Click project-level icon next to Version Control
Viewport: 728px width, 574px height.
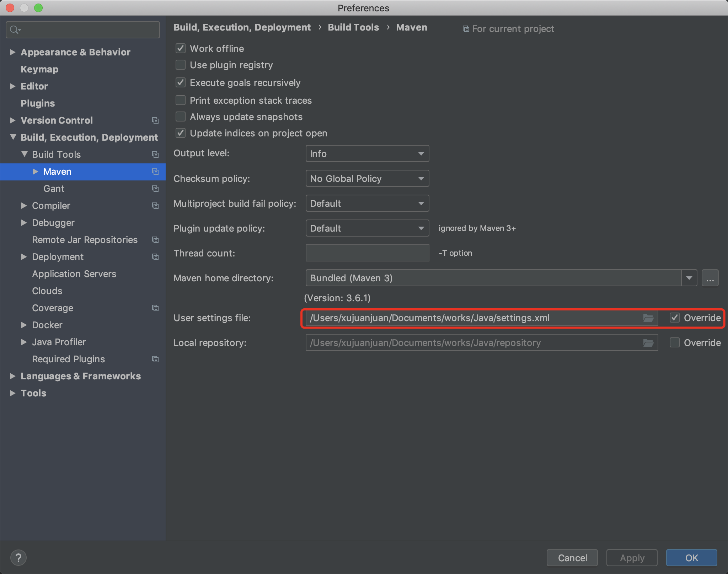155,120
